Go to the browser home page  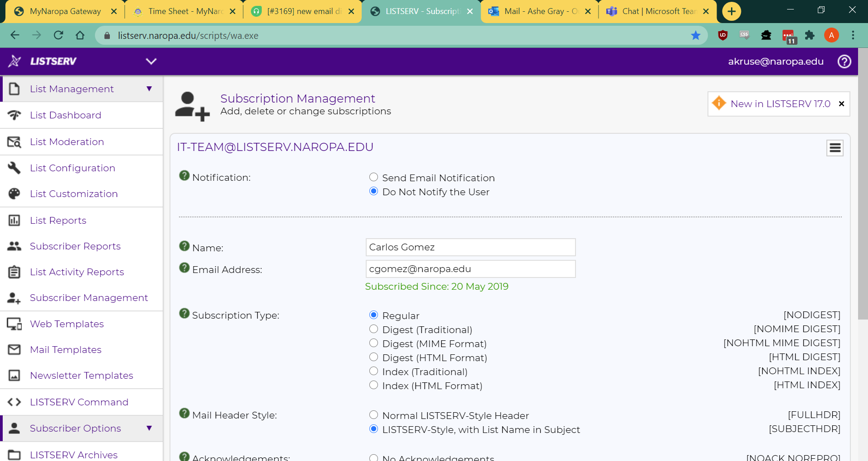point(80,35)
